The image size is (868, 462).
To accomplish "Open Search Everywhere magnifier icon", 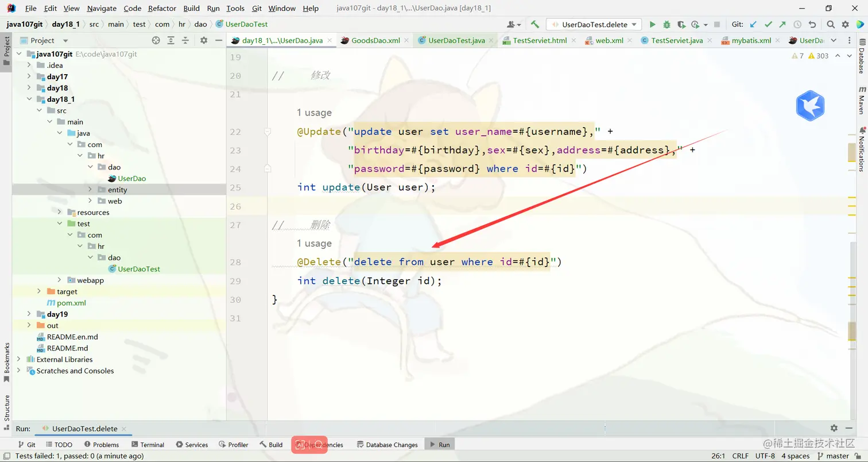I will (831, 25).
